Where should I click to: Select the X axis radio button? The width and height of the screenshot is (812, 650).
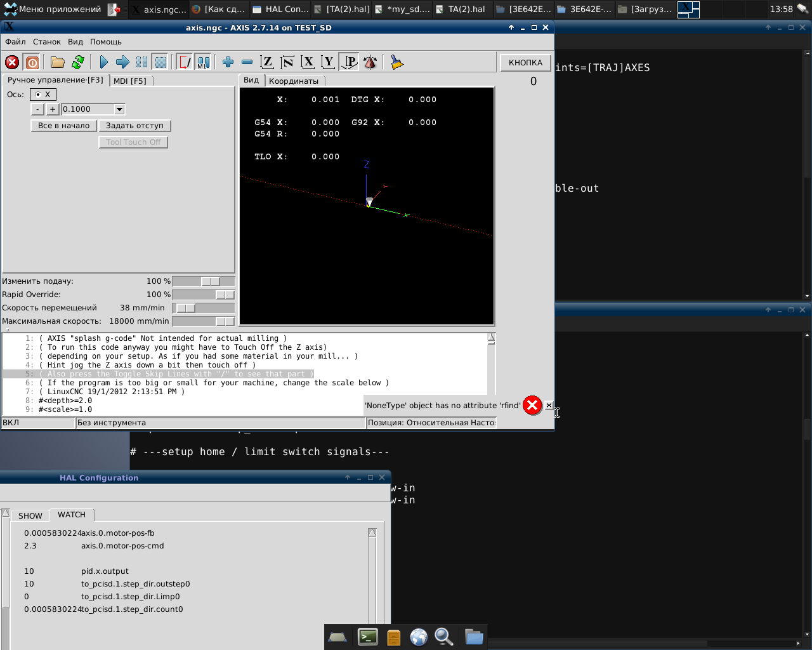(39, 95)
